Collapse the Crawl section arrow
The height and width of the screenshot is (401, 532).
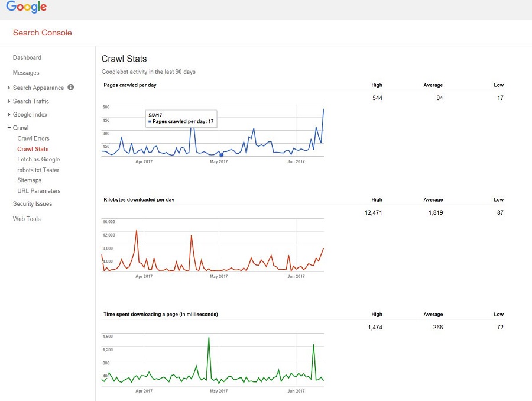pyautogui.click(x=9, y=128)
